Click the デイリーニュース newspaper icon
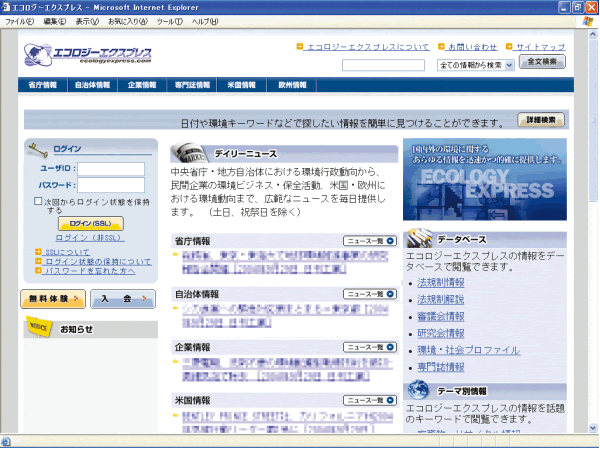The image size is (600, 449). [x=187, y=153]
